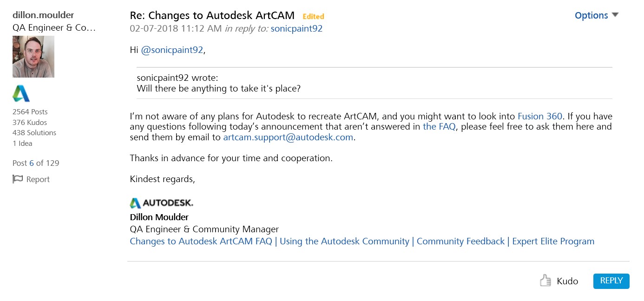This screenshot has height=301, width=644.
Task: Open the FAQ link in message
Action: click(x=439, y=127)
